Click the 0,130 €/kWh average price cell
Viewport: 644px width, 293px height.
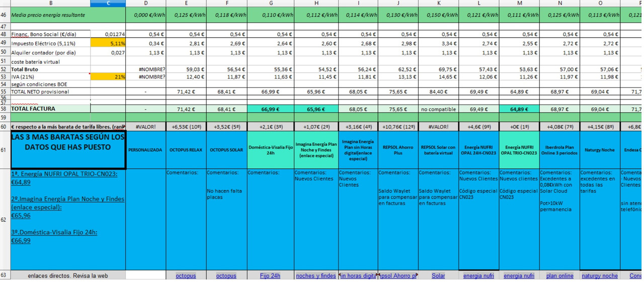(x=398, y=15)
